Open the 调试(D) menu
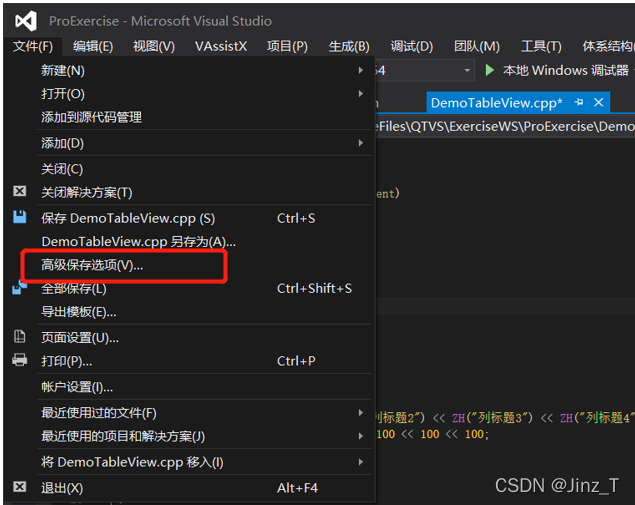The width and height of the screenshot is (635, 505). [411, 47]
